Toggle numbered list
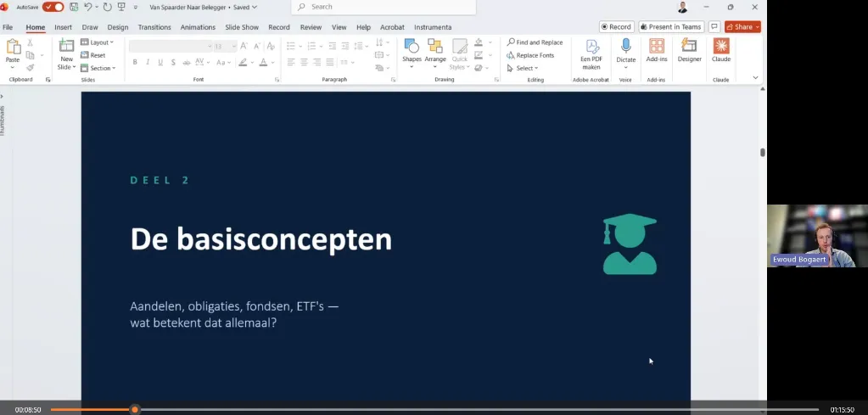The width and height of the screenshot is (868, 415). point(313,46)
